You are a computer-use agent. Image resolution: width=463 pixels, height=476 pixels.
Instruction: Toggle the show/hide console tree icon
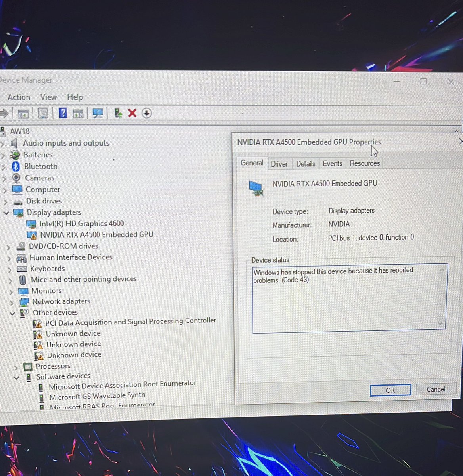[x=23, y=113]
